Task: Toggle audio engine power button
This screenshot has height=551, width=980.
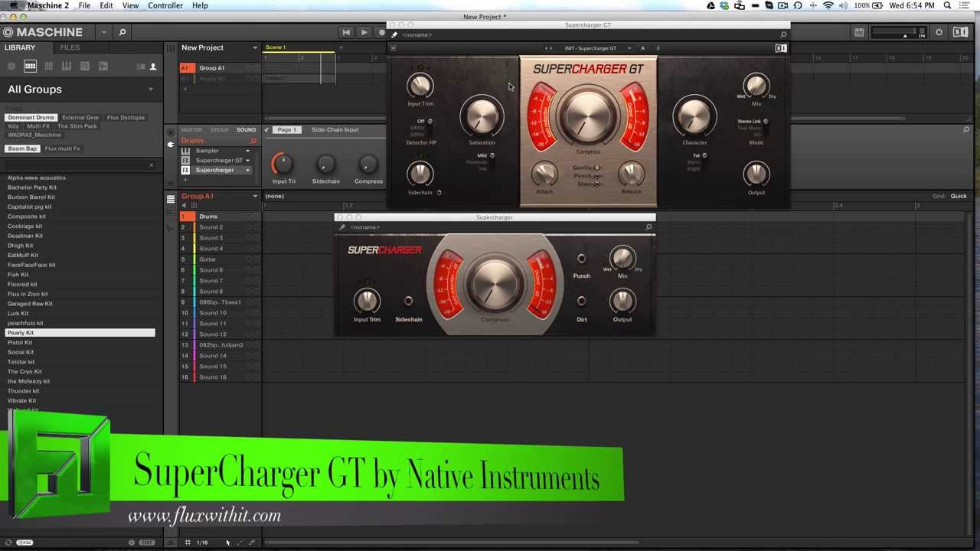Action: pos(939,32)
